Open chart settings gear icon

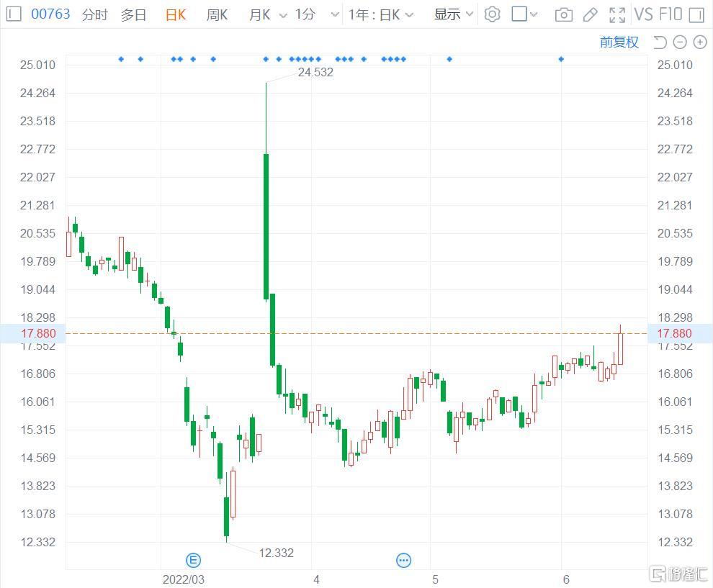(x=492, y=14)
